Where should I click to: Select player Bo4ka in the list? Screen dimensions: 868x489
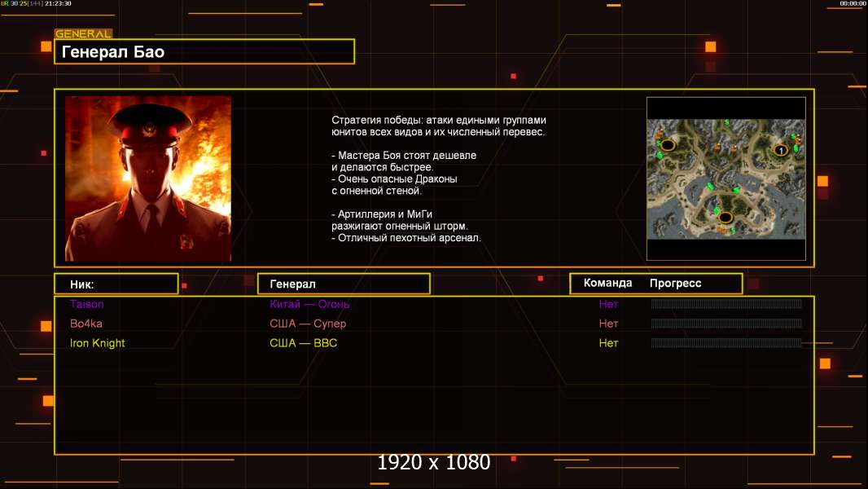click(85, 324)
